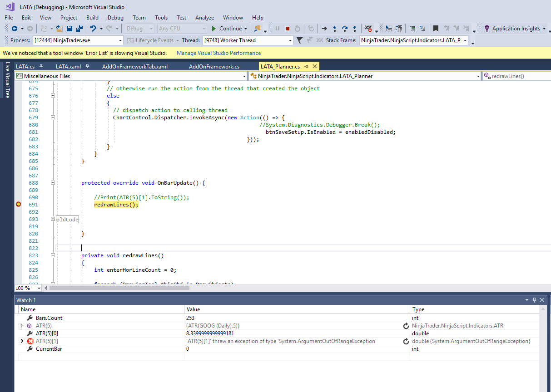
Task: Click the thread filter funnel icon
Action: (x=299, y=40)
